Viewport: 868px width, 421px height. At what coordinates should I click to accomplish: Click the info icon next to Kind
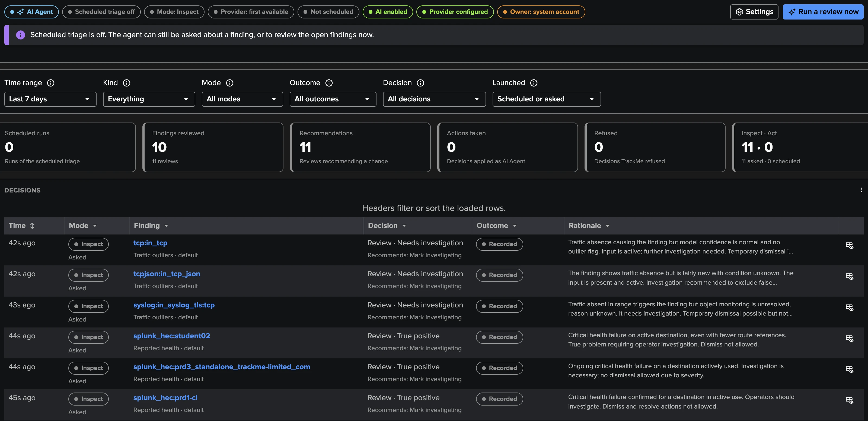(x=127, y=83)
